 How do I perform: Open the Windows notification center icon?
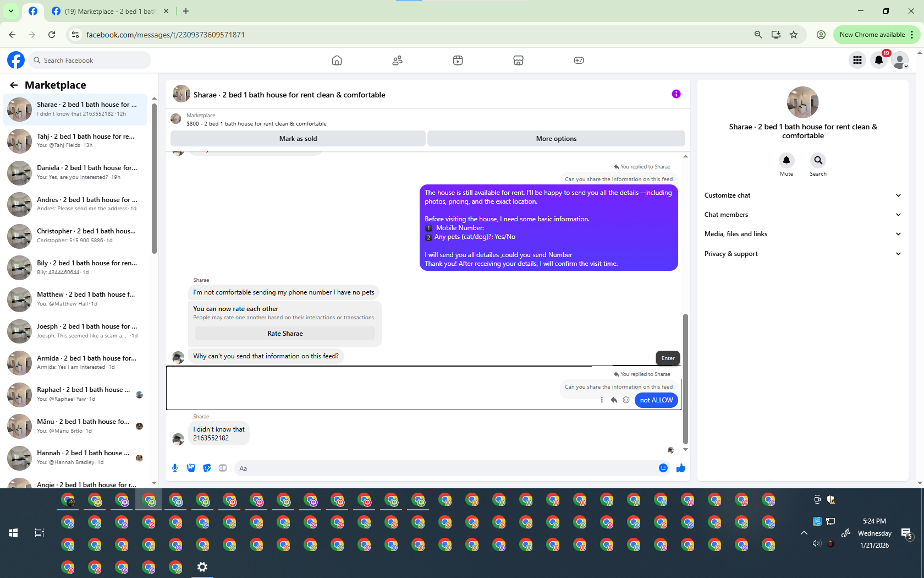tap(907, 533)
